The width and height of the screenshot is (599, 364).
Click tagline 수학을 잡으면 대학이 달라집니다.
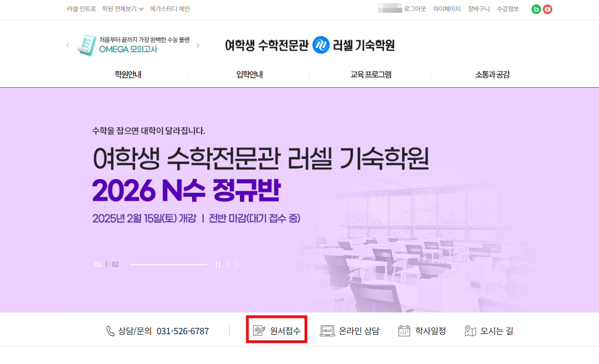tap(148, 131)
